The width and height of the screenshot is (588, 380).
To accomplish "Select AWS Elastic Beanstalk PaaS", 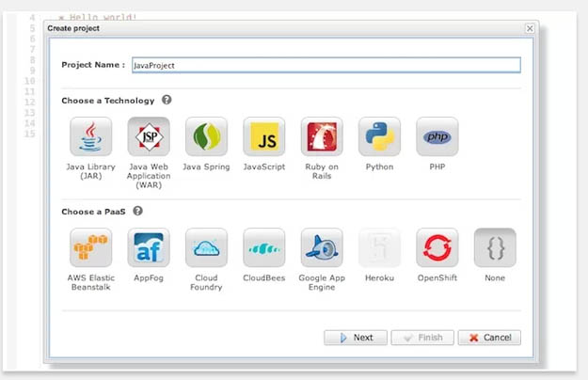I will [90, 247].
